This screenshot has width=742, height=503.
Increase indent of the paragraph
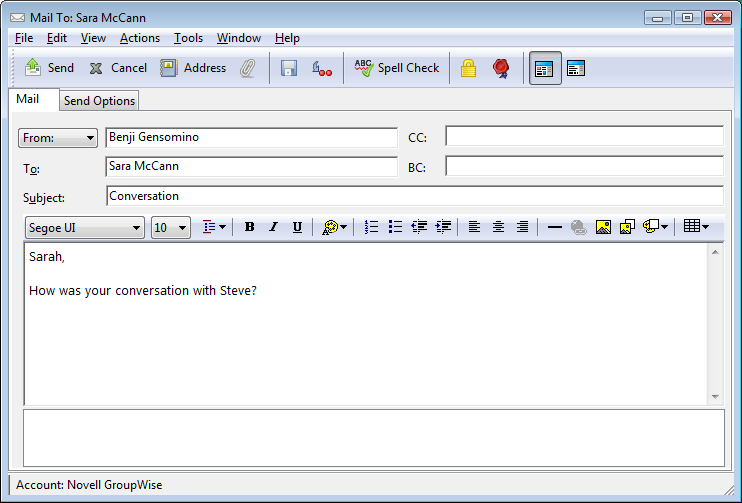coord(443,227)
